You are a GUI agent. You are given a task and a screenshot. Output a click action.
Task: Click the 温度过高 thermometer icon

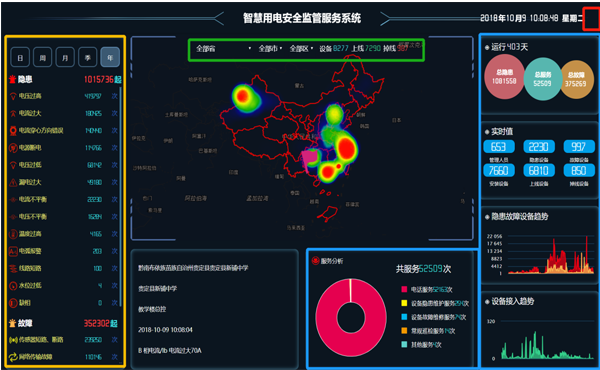(13, 234)
